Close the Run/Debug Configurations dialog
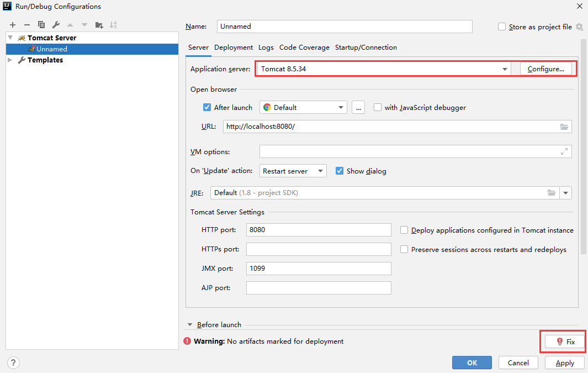Image resolution: width=588 pixels, height=373 pixels. click(x=579, y=6)
